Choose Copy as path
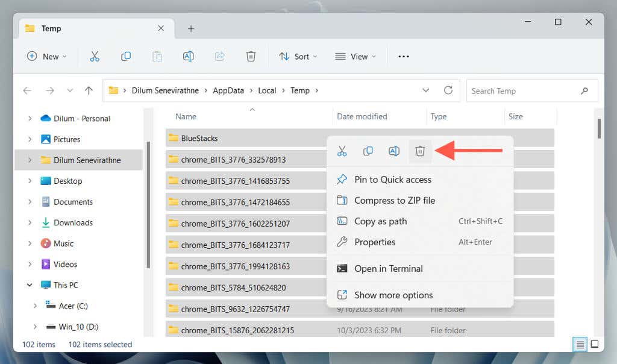 (420, 222)
